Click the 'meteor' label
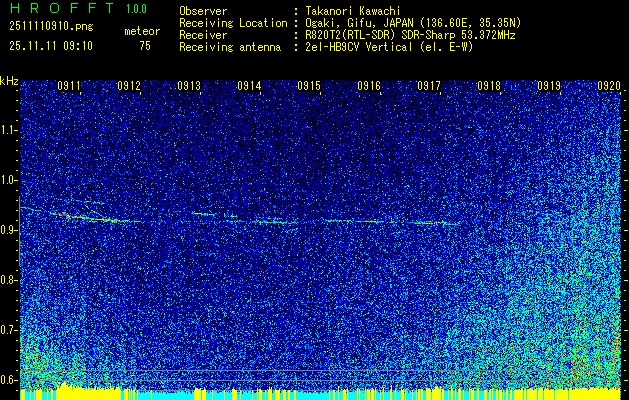 pyautogui.click(x=142, y=31)
